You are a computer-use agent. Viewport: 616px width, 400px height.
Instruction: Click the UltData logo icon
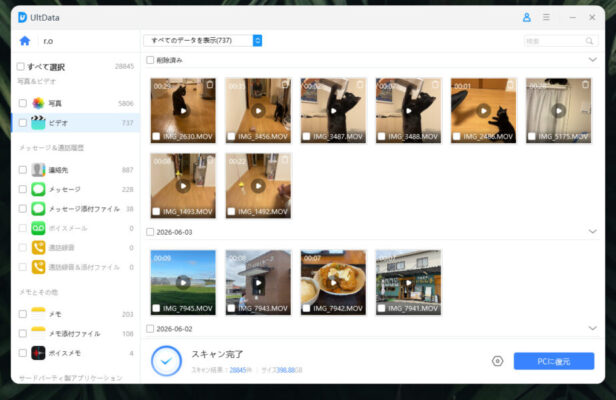(x=22, y=17)
